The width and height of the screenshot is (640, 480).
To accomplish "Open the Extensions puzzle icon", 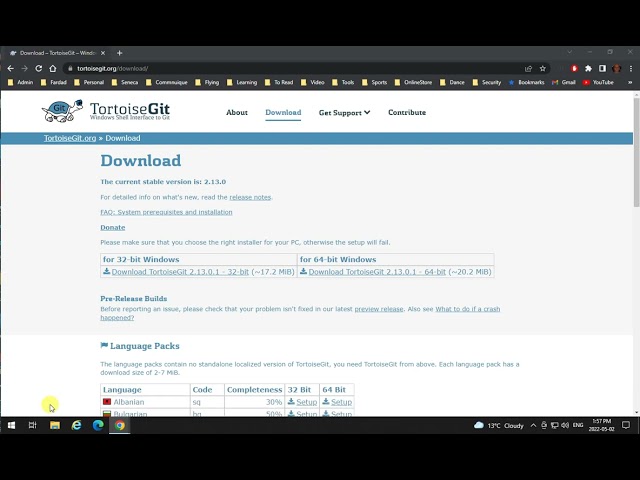I will pyautogui.click(x=588, y=69).
